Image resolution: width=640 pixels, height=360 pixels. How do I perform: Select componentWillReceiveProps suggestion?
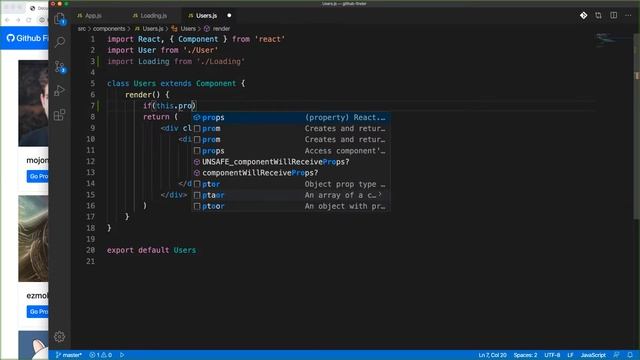[x=290, y=173]
